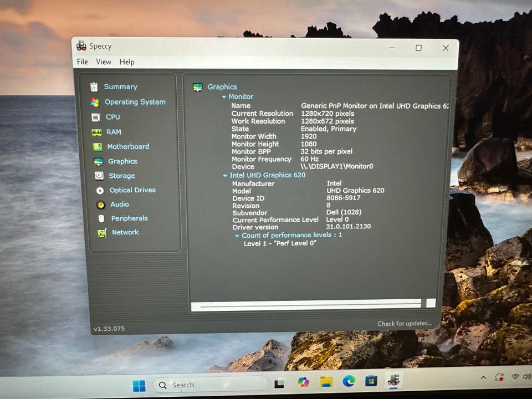Viewport: 532px width, 399px height.
Task: Select Subvendor value Dell (1028)
Action: point(344,212)
